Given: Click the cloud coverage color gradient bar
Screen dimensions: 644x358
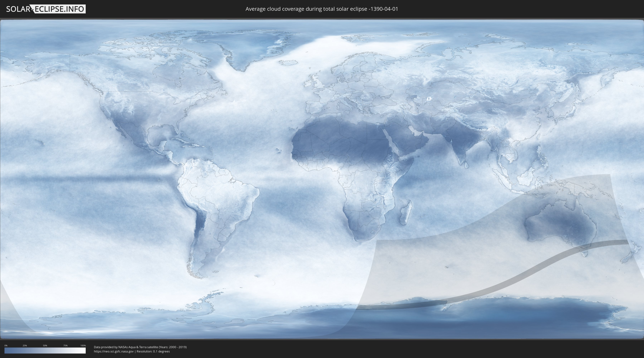Looking at the screenshot, I should 45,350.
